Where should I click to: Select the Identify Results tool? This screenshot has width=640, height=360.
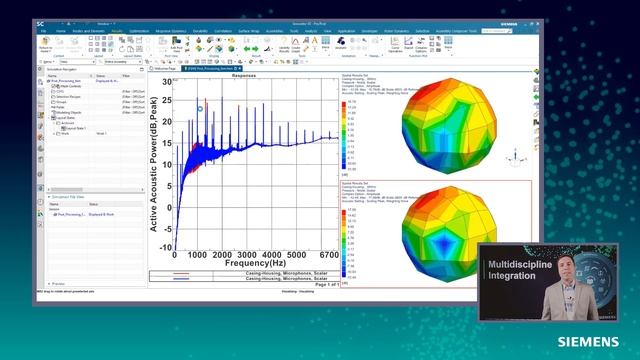point(284,44)
